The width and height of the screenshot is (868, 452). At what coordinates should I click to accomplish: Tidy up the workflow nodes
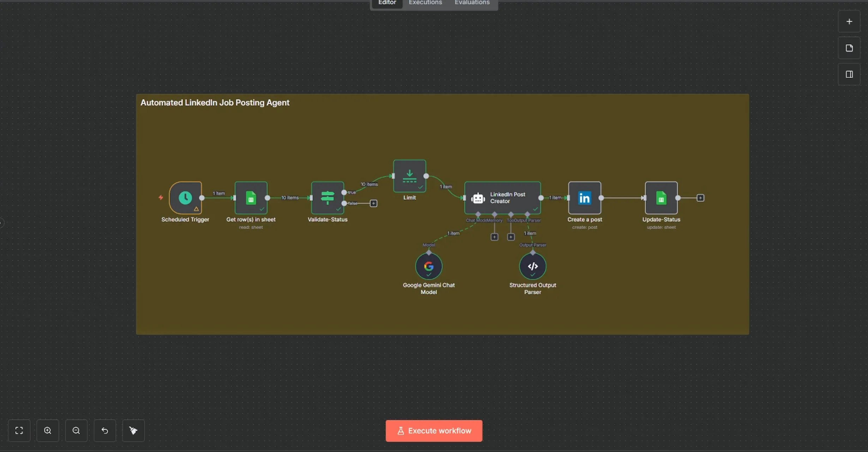point(133,430)
